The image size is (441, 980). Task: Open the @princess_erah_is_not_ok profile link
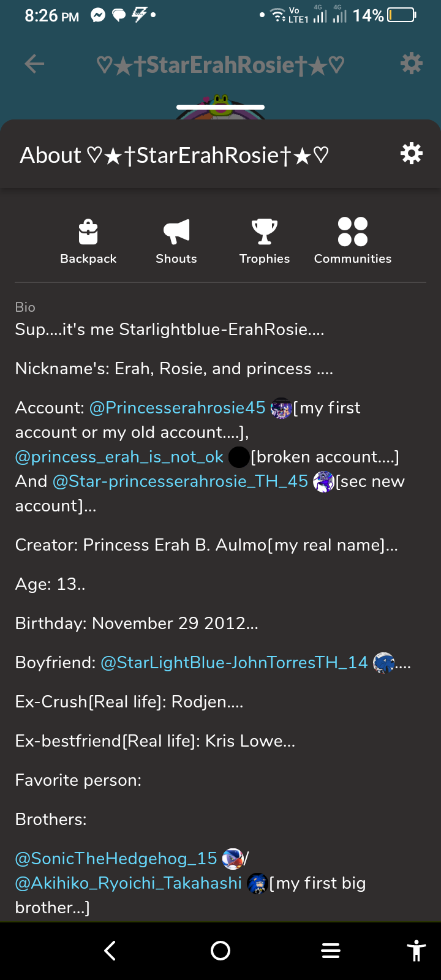point(119,457)
